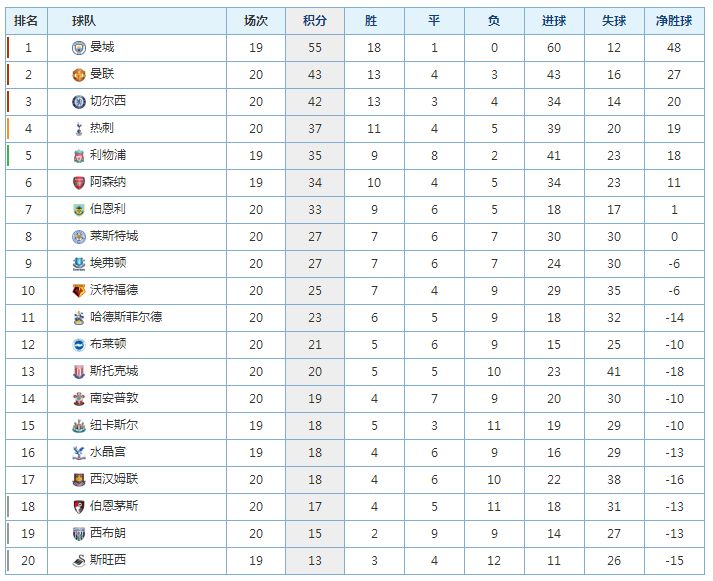This screenshot has height=581, width=713.
Task: Click the West Ham crest icon
Action: tap(79, 480)
